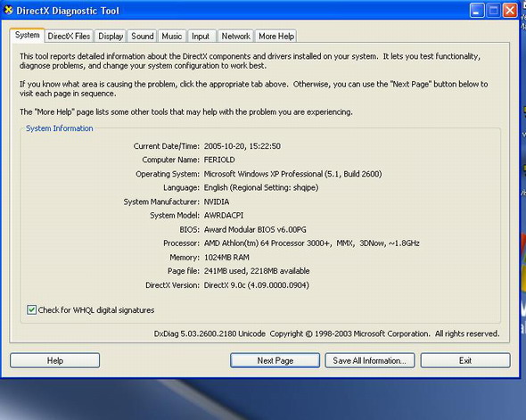Click the DirectX Version value text
This screenshot has width=526, height=420.
tap(257, 285)
